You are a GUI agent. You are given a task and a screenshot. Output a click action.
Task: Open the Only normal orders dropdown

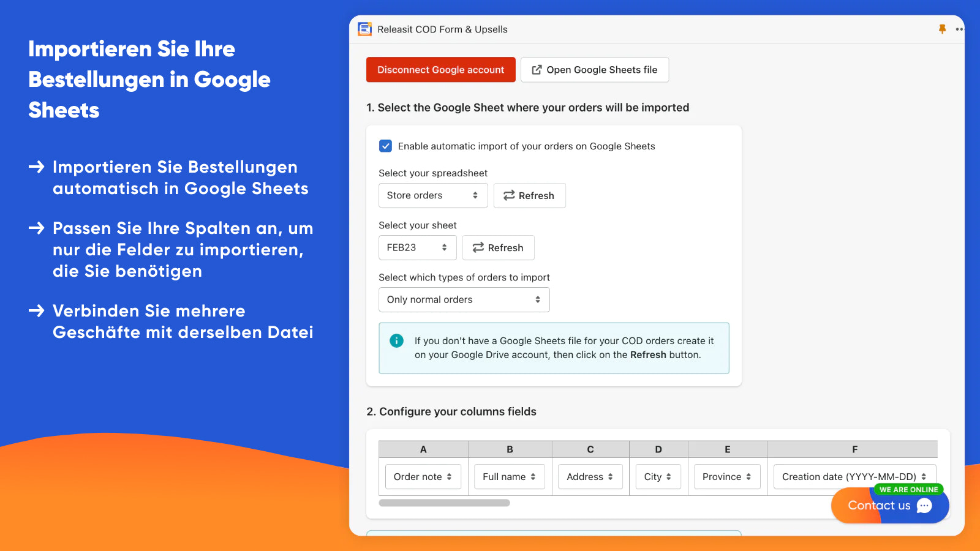coord(464,299)
